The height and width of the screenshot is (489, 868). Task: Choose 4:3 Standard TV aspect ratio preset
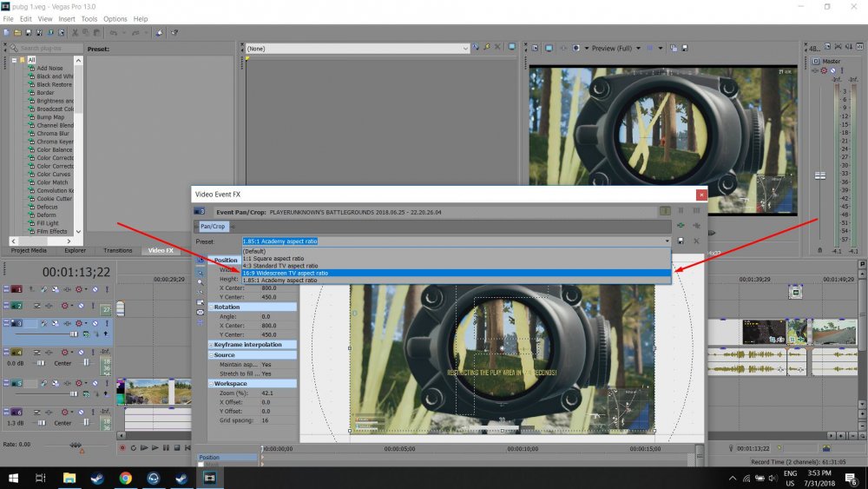pos(457,266)
